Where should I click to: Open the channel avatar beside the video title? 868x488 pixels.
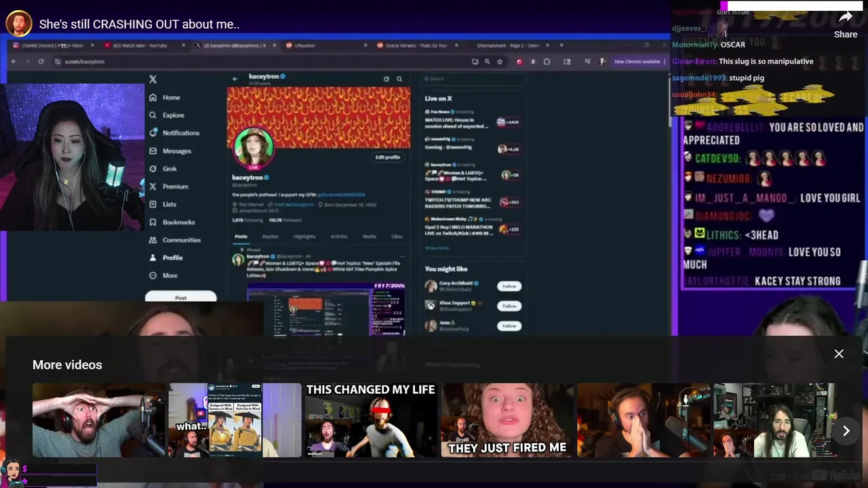19,24
